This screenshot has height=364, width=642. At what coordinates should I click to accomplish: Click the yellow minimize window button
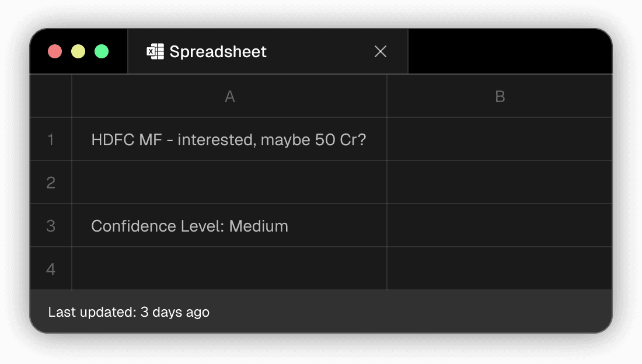[78, 51]
